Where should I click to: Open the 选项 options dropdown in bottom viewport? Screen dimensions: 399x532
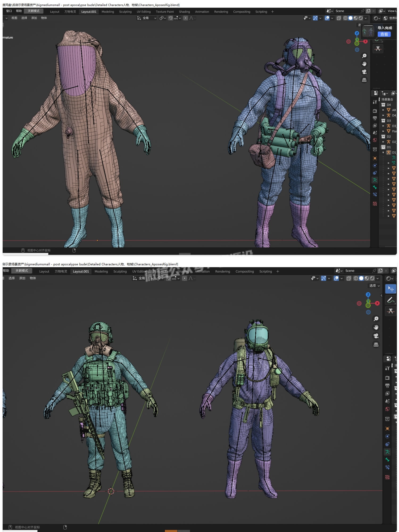pos(374,285)
